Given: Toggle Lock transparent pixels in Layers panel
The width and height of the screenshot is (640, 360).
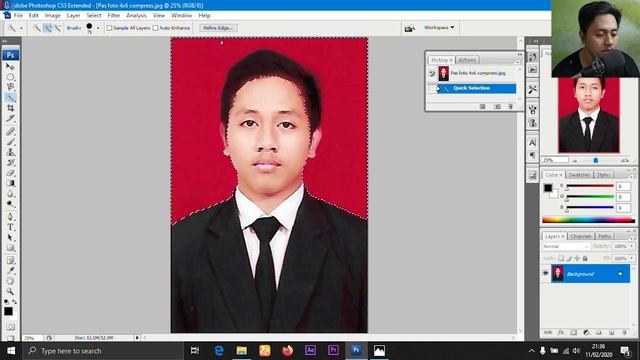Looking at the screenshot, I should (561, 258).
